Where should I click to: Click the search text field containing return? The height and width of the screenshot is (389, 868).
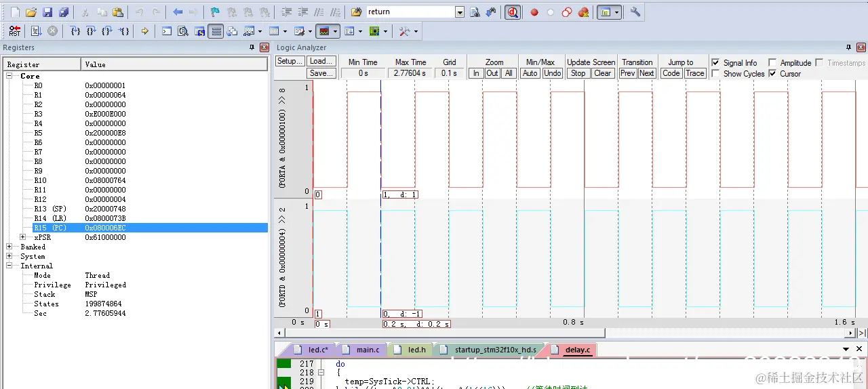(410, 12)
